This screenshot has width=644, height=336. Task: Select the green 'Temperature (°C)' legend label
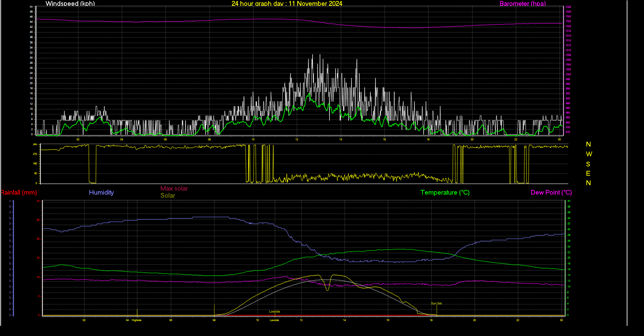(x=445, y=193)
